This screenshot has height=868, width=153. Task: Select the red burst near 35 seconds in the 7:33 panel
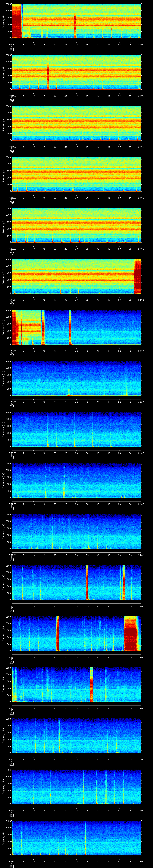(87, 582)
